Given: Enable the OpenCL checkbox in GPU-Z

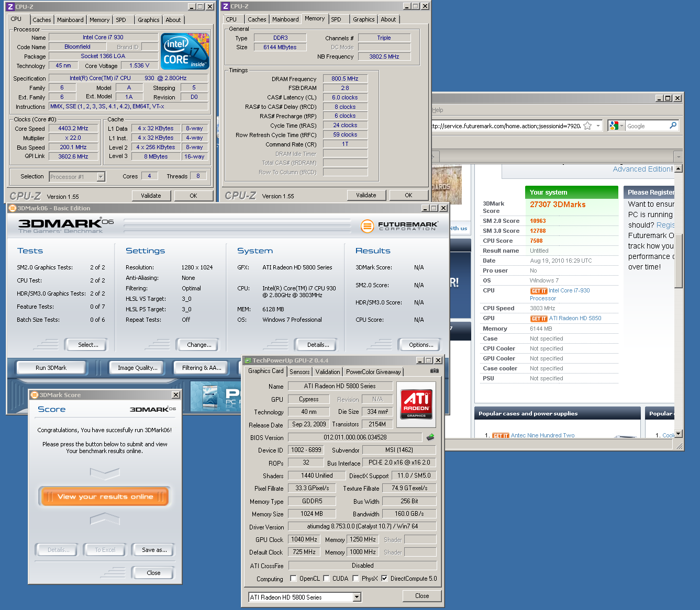Looking at the screenshot, I should pyautogui.click(x=294, y=579).
